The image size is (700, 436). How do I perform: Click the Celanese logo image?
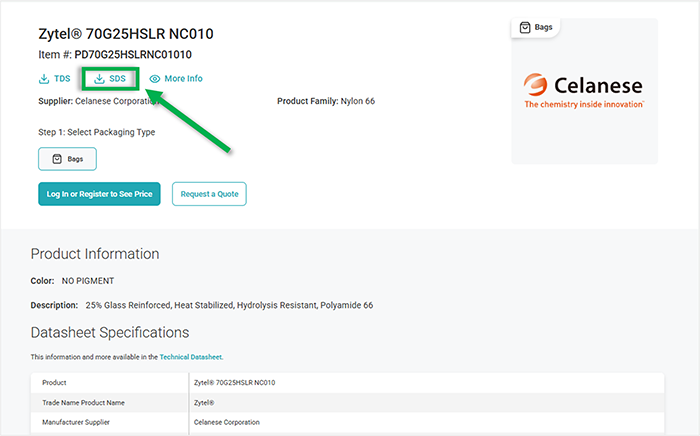tap(584, 91)
